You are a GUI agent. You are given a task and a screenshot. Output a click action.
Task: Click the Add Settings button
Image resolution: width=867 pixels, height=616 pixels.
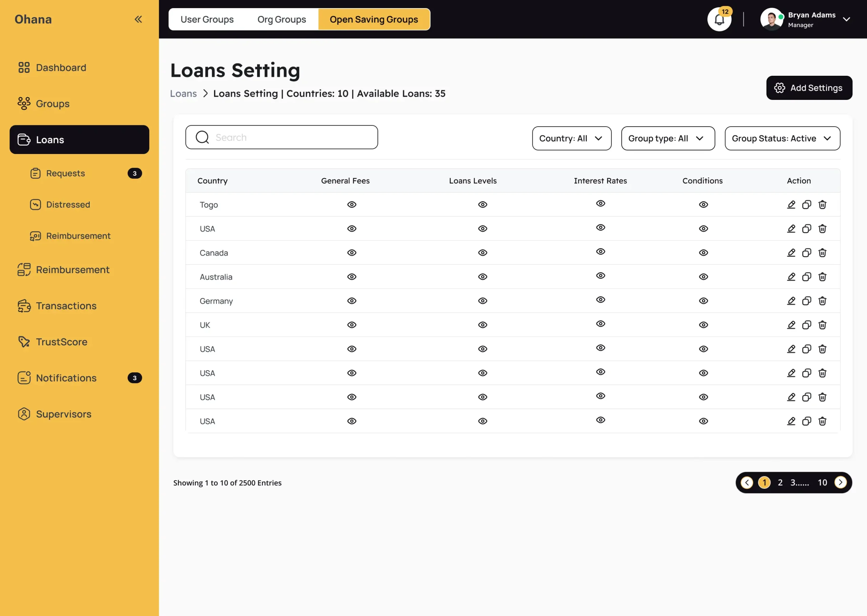click(809, 88)
